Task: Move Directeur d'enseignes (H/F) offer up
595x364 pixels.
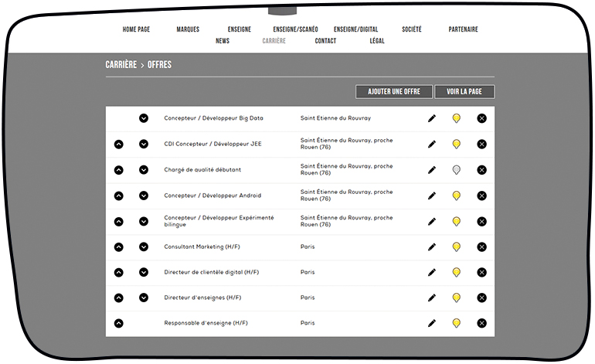Action: coord(119,298)
